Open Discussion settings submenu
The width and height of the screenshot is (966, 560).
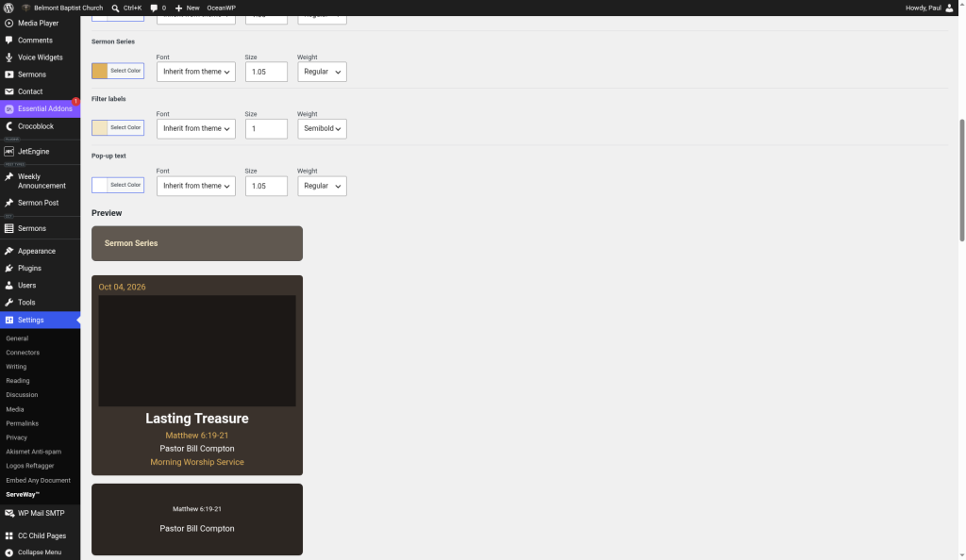tap(23, 395)
